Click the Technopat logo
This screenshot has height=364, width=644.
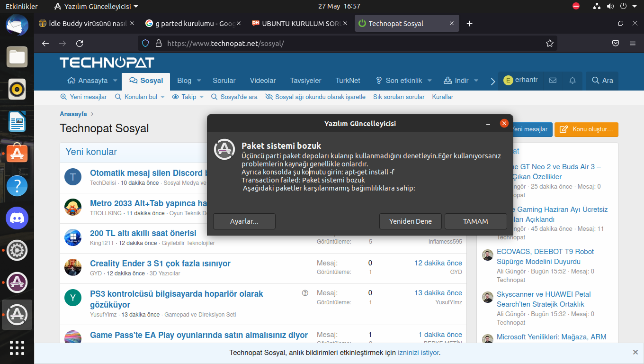click(x=107, y=63)
